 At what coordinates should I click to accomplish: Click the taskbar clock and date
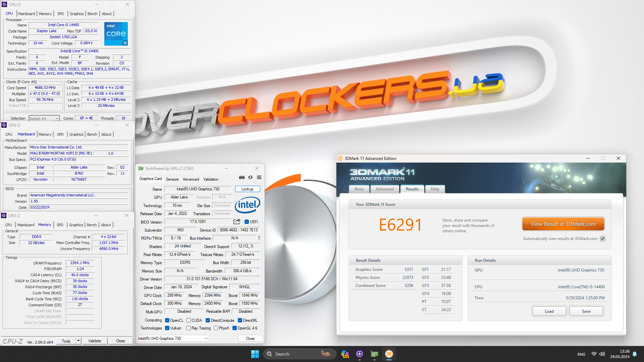pos(620,354)
